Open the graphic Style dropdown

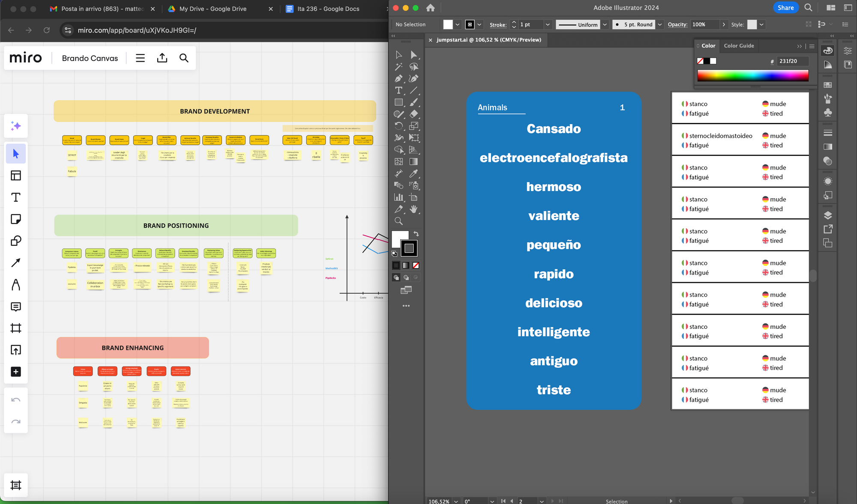point(761,24)
